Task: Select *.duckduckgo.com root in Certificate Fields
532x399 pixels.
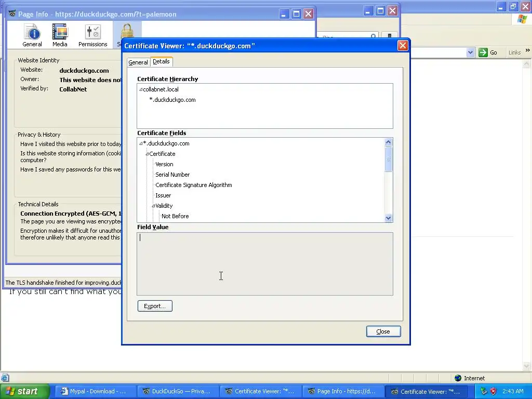Action: (166, 143)
